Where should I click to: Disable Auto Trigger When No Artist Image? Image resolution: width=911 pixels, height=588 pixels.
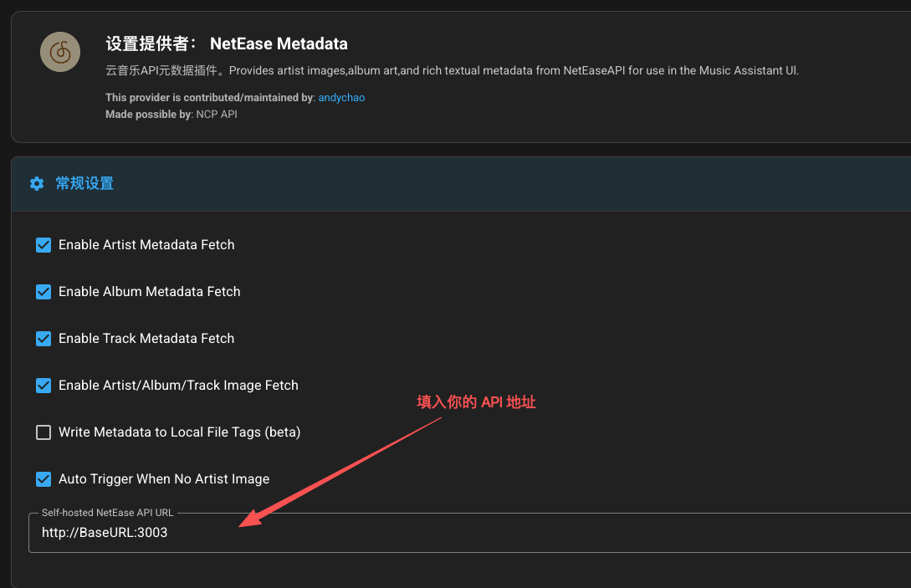[x=44, y=479]
